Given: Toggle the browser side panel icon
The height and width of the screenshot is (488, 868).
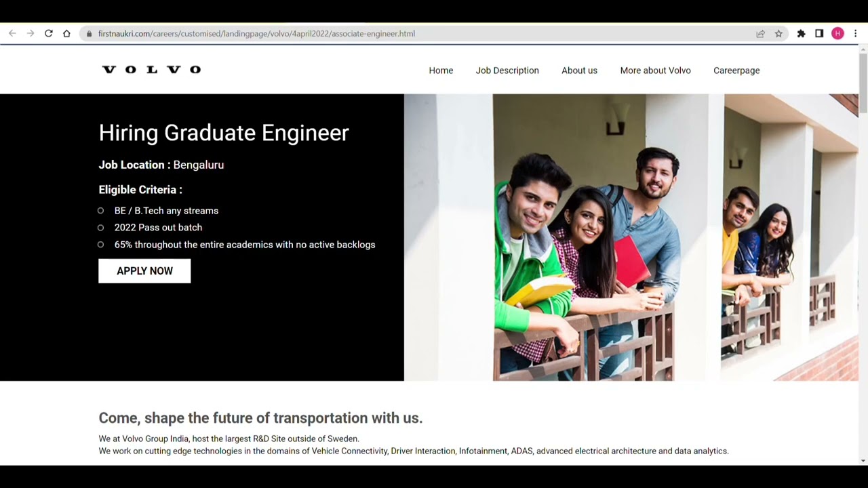Looking at the screenshot, I should [x=819, y=33].
